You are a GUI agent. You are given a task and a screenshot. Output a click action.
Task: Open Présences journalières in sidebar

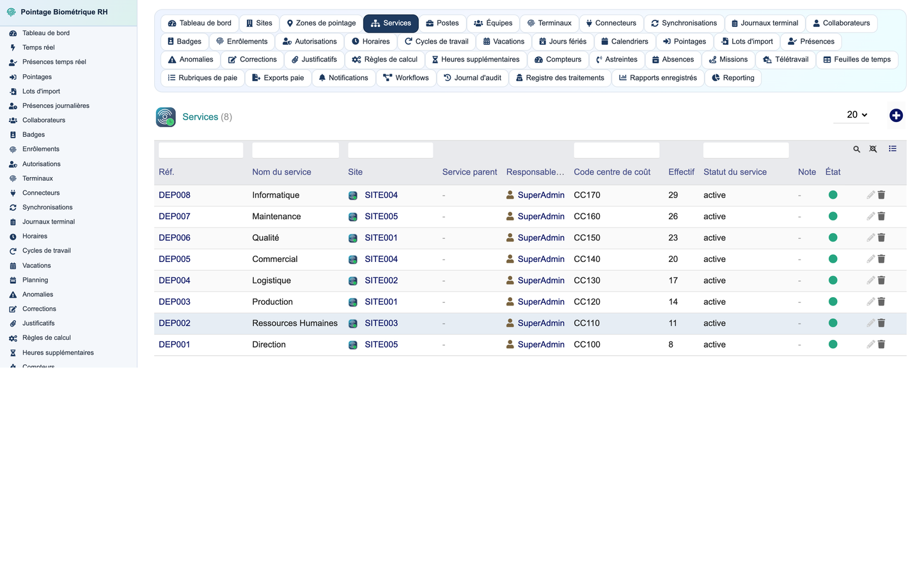point(56,105)
